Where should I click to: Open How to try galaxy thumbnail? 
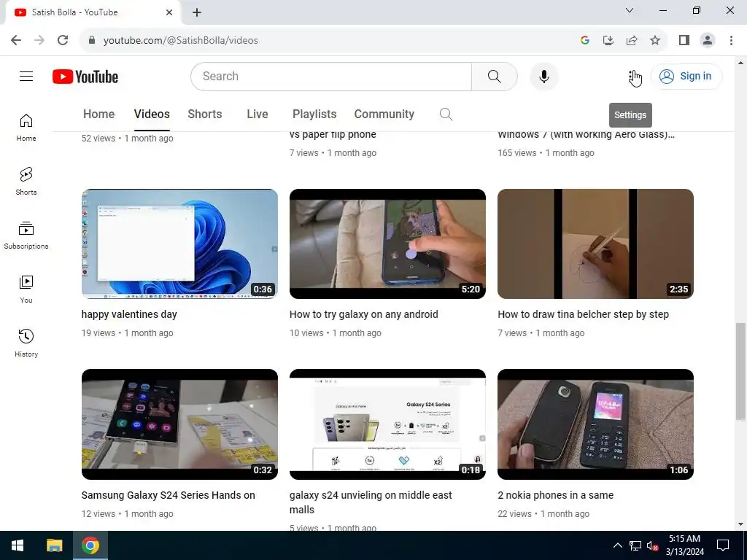[x=387, y=244]
